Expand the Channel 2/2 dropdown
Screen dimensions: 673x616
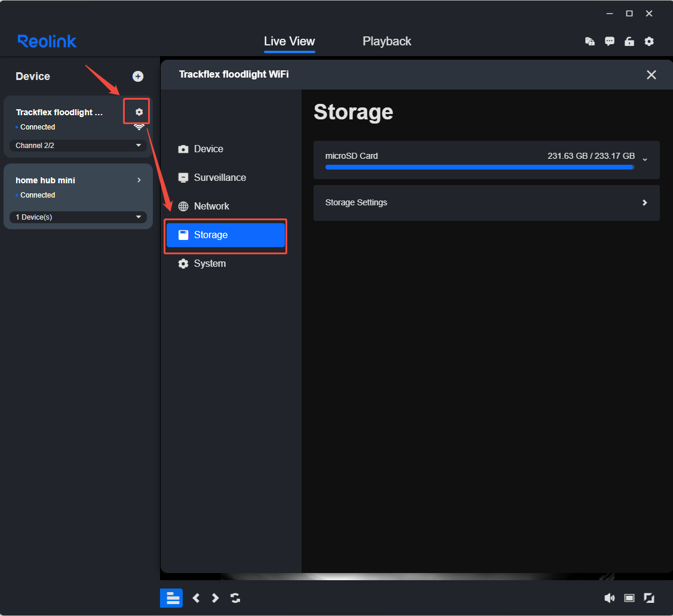(78, 146)
